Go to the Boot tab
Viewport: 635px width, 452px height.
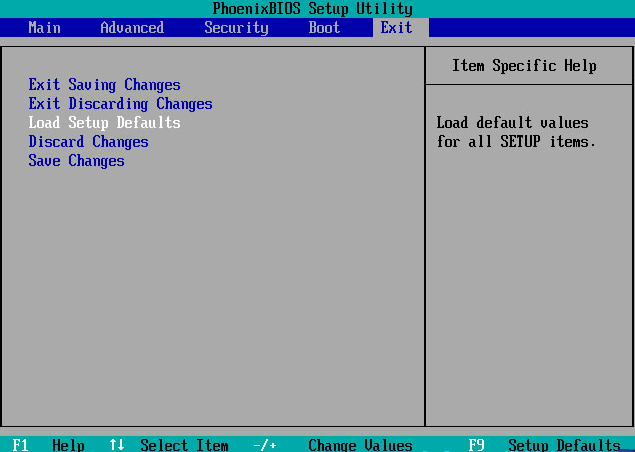point(324,28)
